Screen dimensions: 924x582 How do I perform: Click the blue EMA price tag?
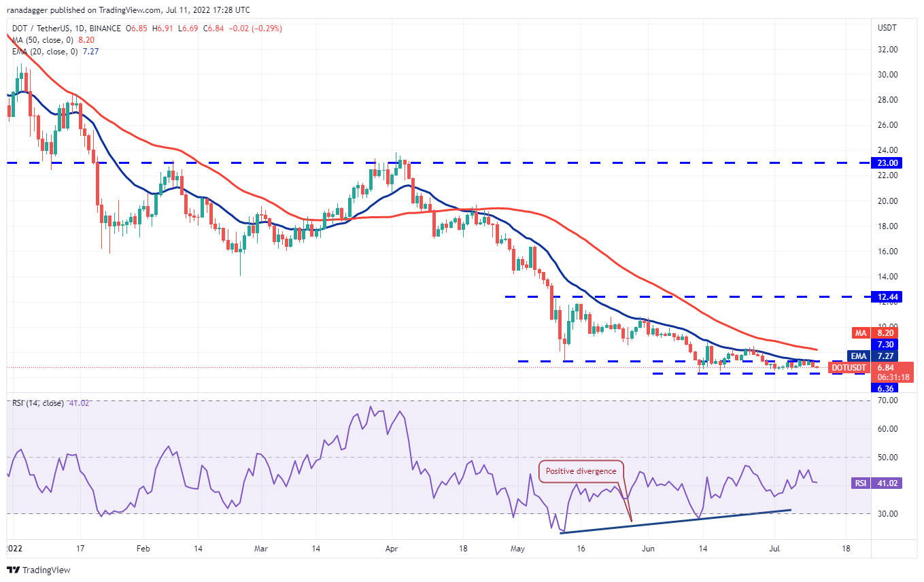click(x=859, y=356)
